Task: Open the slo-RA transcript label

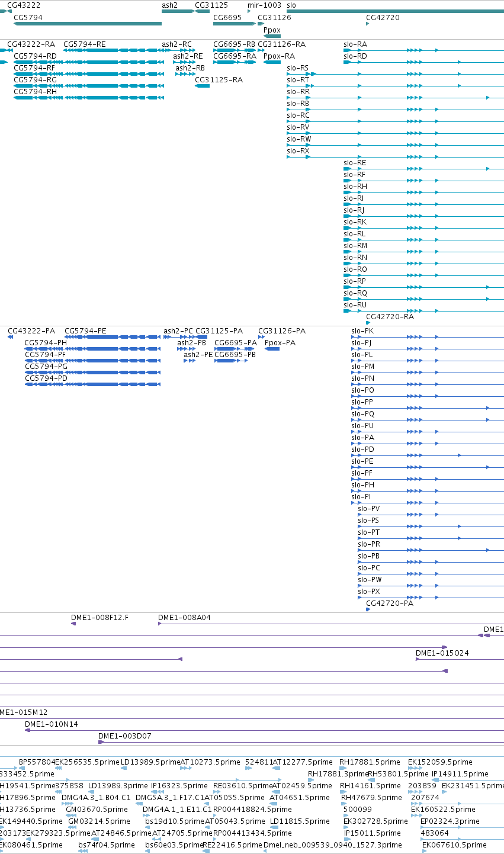Action: click(355, 44)
